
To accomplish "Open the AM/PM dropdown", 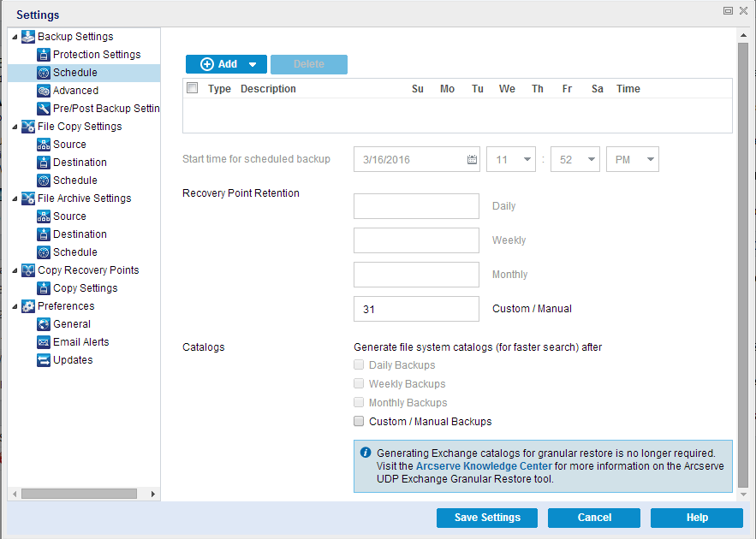I will [x=651, y=160].
